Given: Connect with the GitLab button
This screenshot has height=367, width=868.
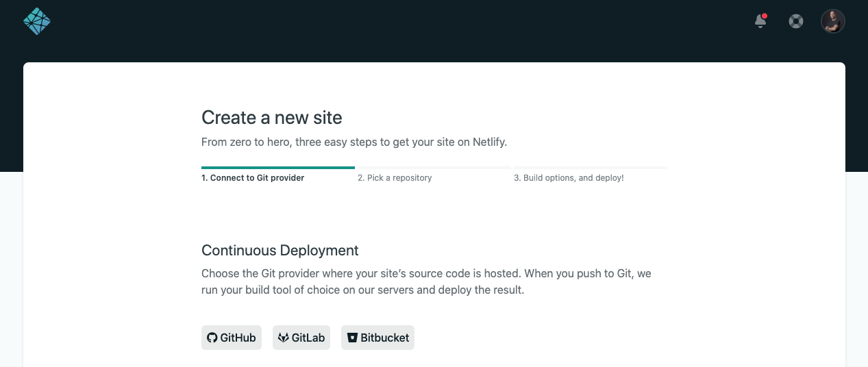Looking at the screenshot, I should coord(301,338).
